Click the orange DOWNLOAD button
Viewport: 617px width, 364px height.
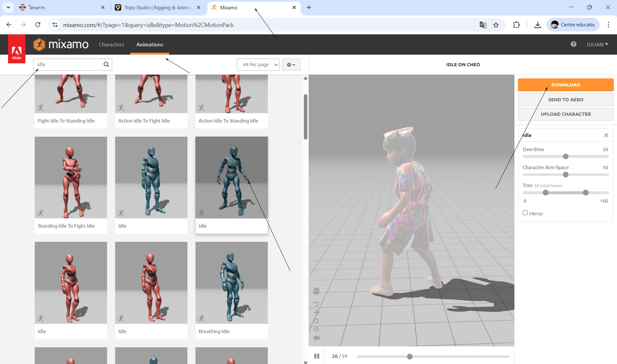pyautogui.click(x=566, y=85)
